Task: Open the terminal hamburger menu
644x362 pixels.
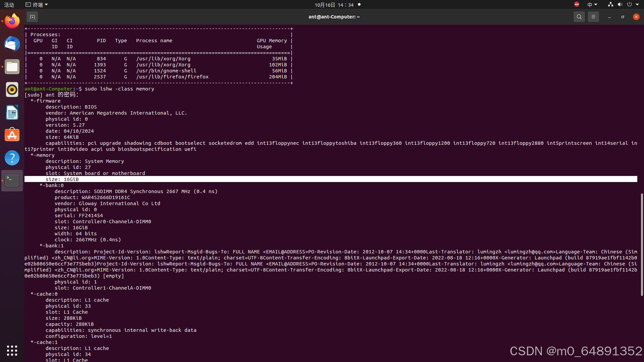Action: (x=593, y=17)
